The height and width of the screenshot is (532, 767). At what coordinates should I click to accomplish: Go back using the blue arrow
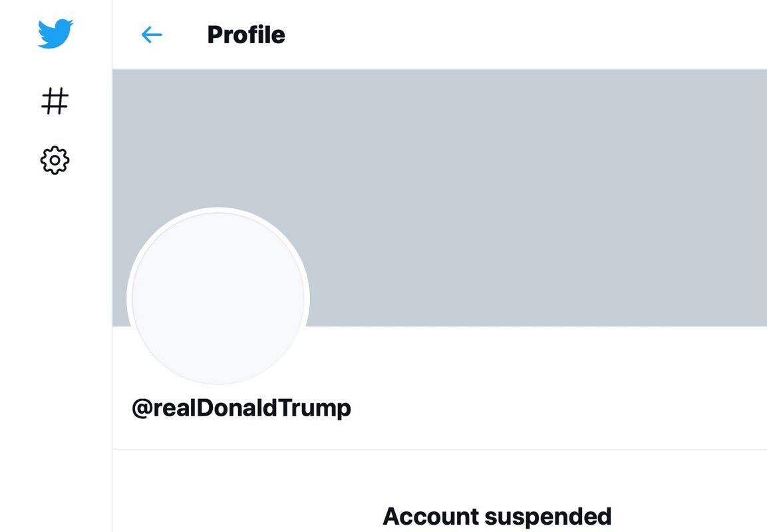[152, 35]
